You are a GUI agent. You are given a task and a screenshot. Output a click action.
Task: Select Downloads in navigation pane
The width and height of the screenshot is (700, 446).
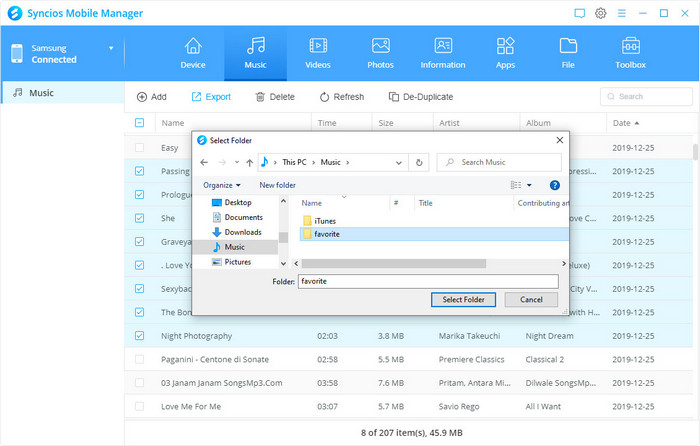tap(237, 232)
